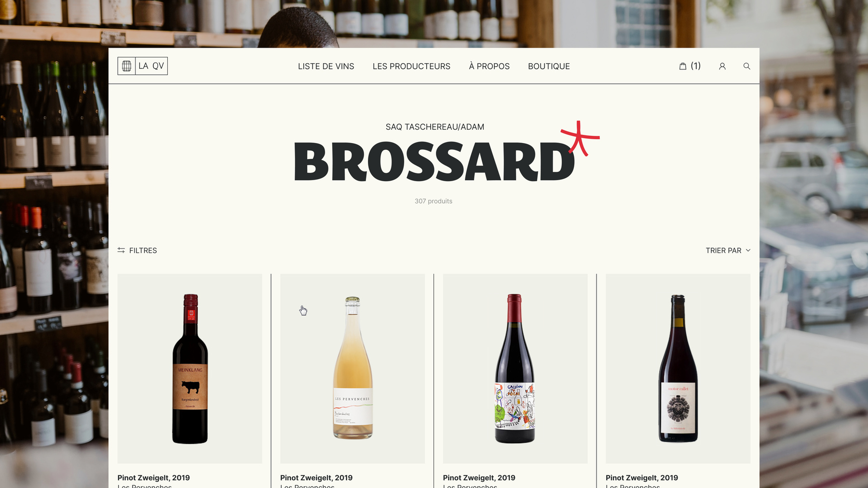Click the barrel logo icon
The width and height of the screenshot is (868, 488).
[126, 66]
